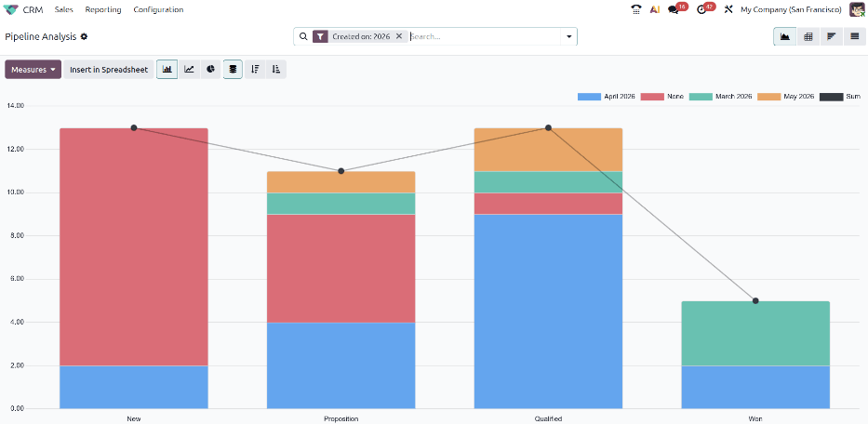
Task: Select bar chart mode
Action: pyautogui.click(x=167, y=70)
